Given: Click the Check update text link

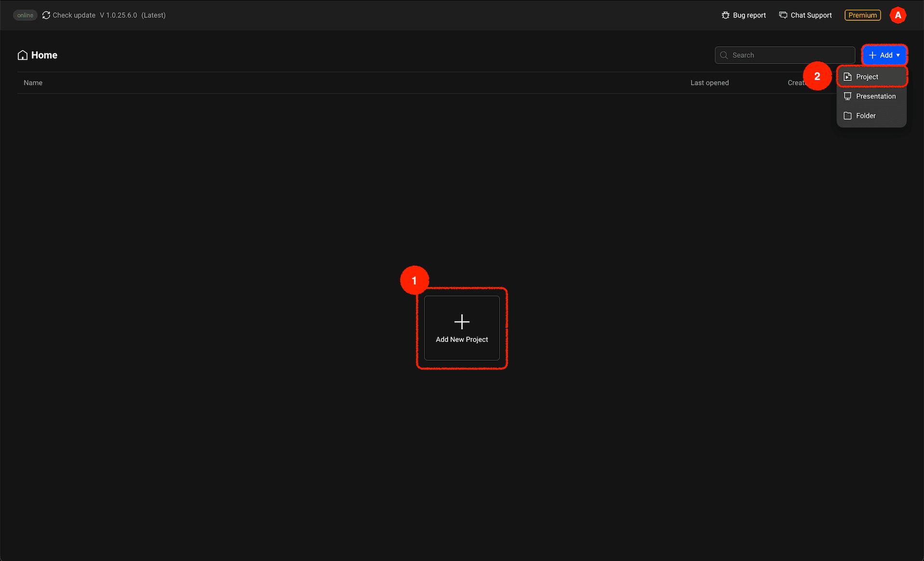Looking at the screenshot, I should 74,15.
